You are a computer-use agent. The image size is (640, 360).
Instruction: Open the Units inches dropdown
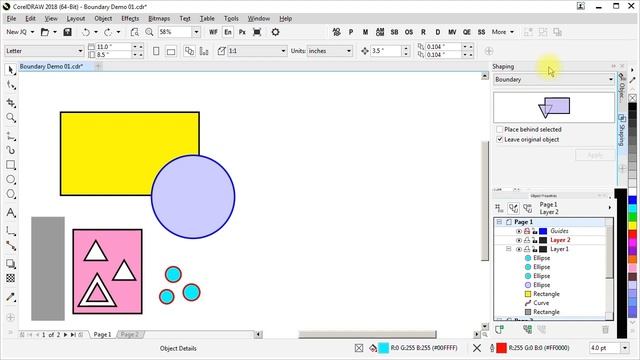349,51
